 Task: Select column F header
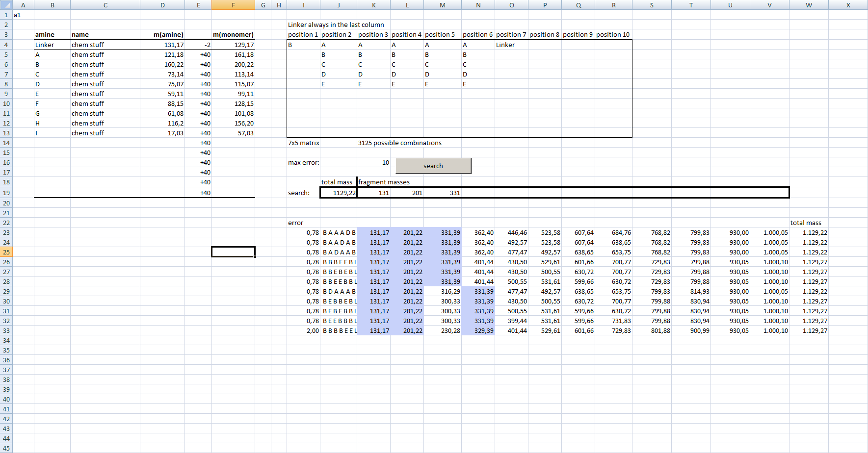233,5
